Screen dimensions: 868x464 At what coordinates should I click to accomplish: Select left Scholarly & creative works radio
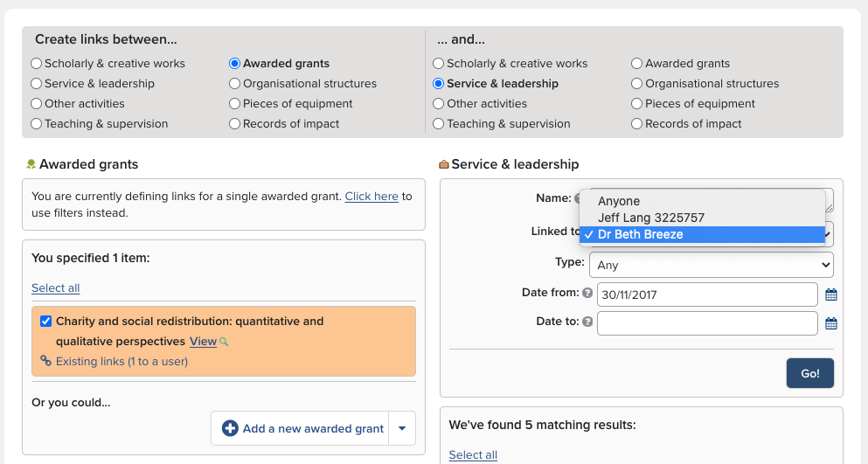tap(36, 64)
